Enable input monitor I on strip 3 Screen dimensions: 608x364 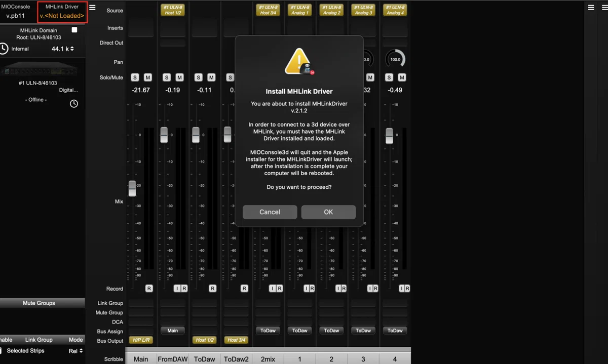click(369, 289)
